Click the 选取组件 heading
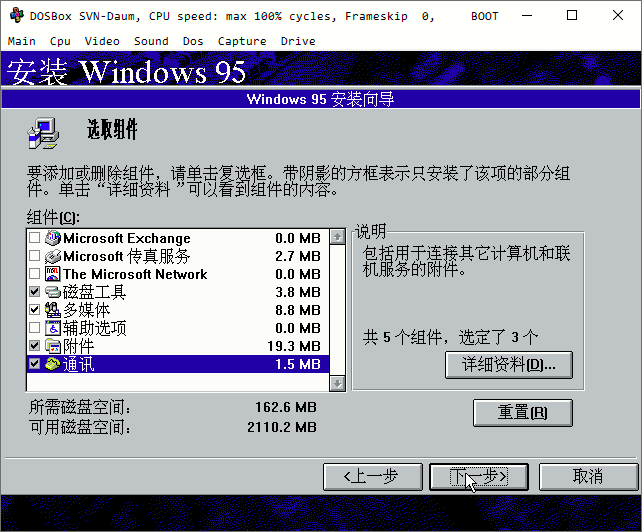642x532 pixels. coord(112,129)
